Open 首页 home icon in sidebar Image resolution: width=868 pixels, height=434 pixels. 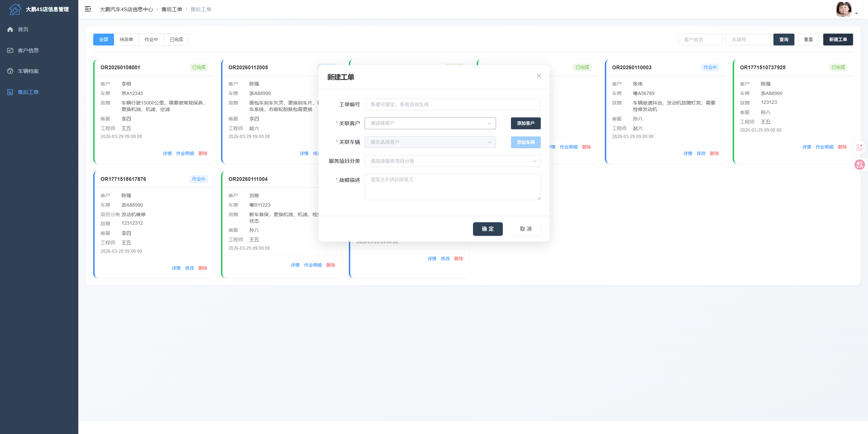(10, 29)
